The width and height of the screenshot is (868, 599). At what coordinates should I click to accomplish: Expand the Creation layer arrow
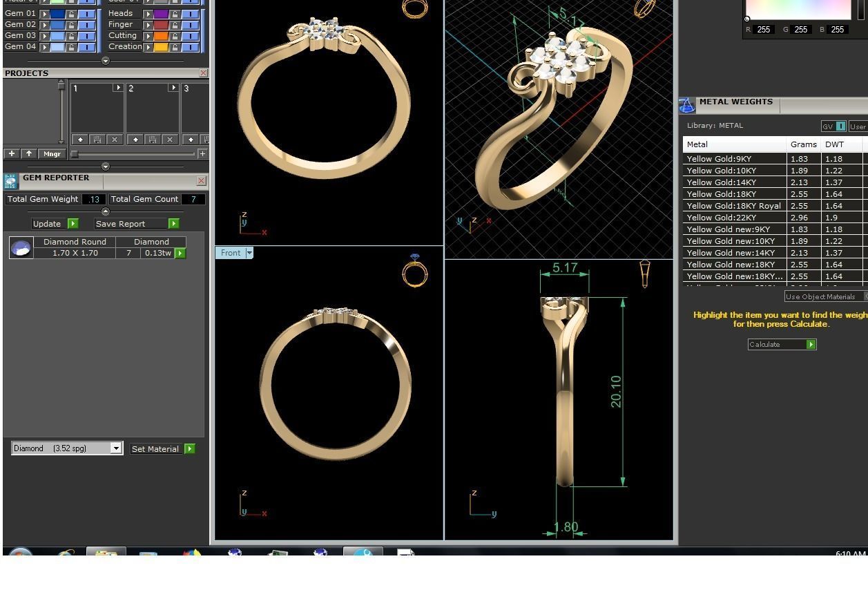pyautogui.click(x=148, y=46)
